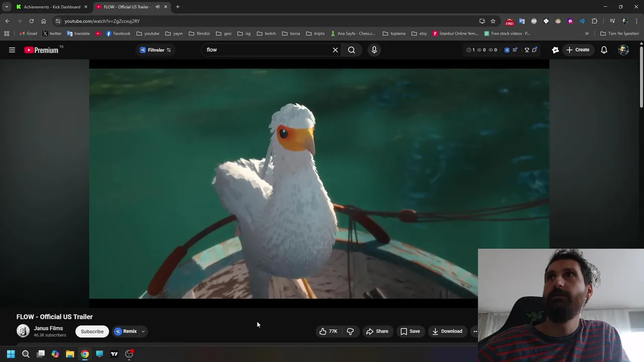
Task: Expand the Remix dropdown arrow
Action: coord(143,331)
